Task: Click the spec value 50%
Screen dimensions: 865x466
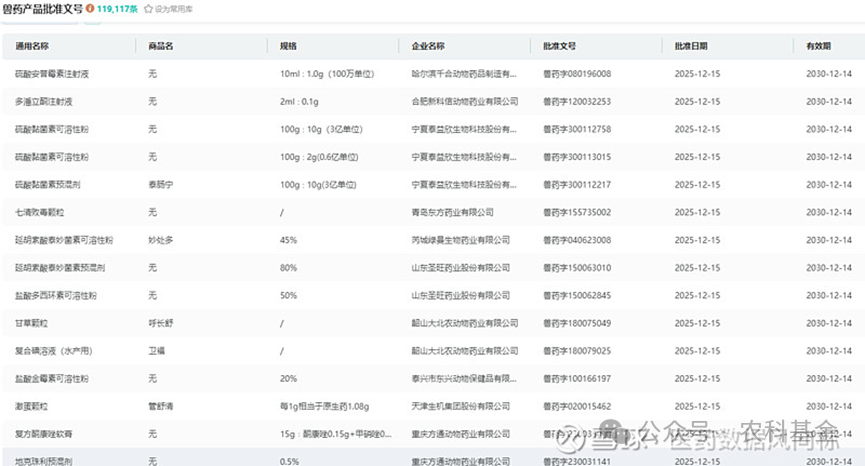Action: pyautogui.click(x=289, y=296)
